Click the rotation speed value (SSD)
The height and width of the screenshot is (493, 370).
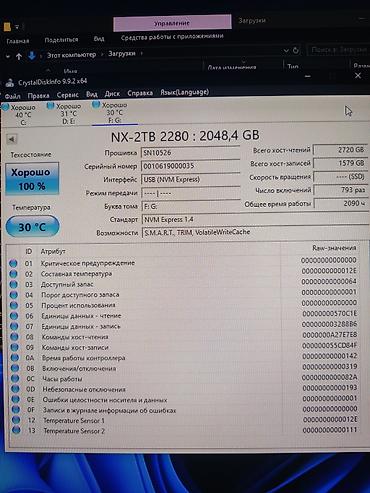(340, 177)
